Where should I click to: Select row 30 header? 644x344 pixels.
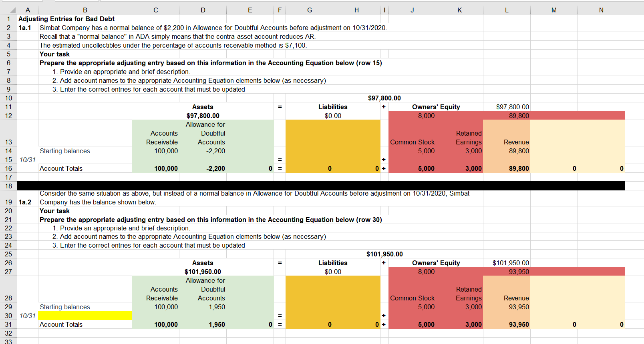tap(8, 316)
